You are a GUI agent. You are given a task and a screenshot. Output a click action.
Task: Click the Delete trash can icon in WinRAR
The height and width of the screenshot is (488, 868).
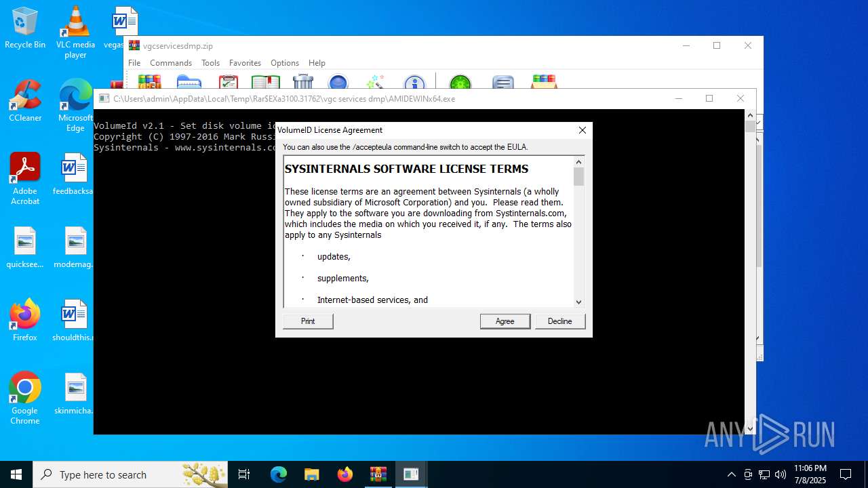point(302,81)
